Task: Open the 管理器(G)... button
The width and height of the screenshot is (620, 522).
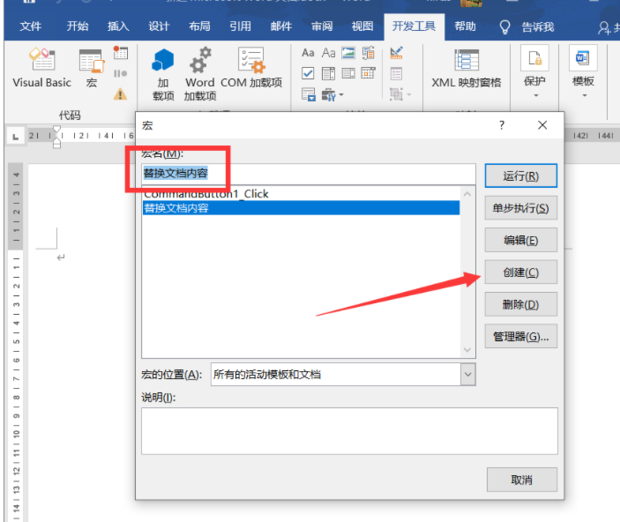Action: [521, 336]
